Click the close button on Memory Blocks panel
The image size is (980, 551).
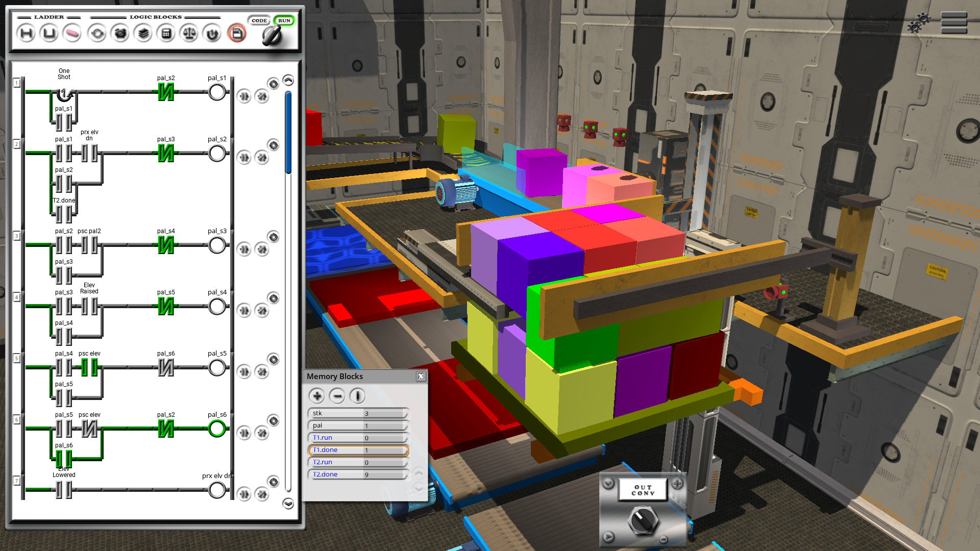[x=421, y=376]
